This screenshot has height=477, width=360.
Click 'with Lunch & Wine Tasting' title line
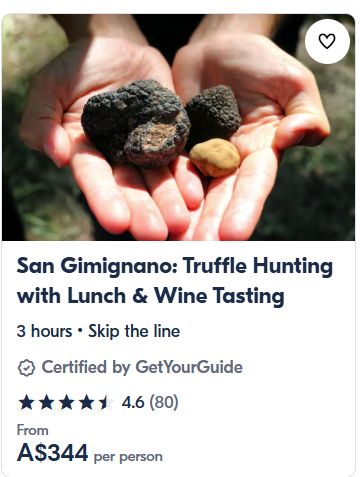coord(150,295)
